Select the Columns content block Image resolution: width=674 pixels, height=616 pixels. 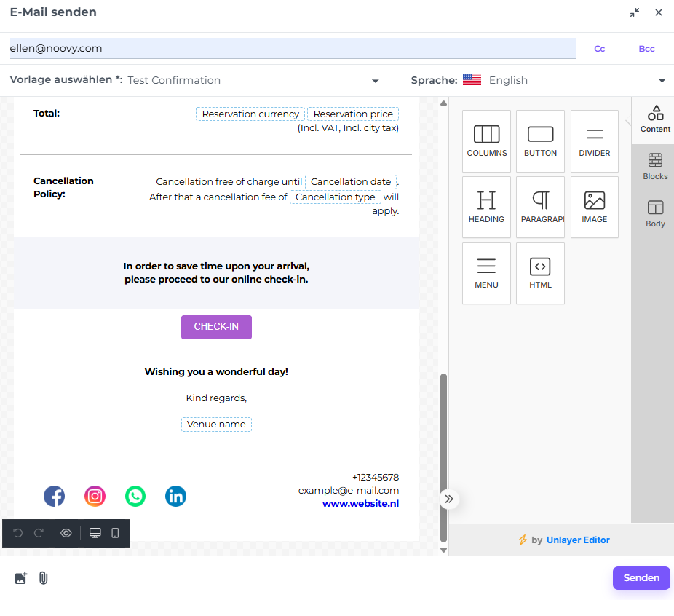486,141
